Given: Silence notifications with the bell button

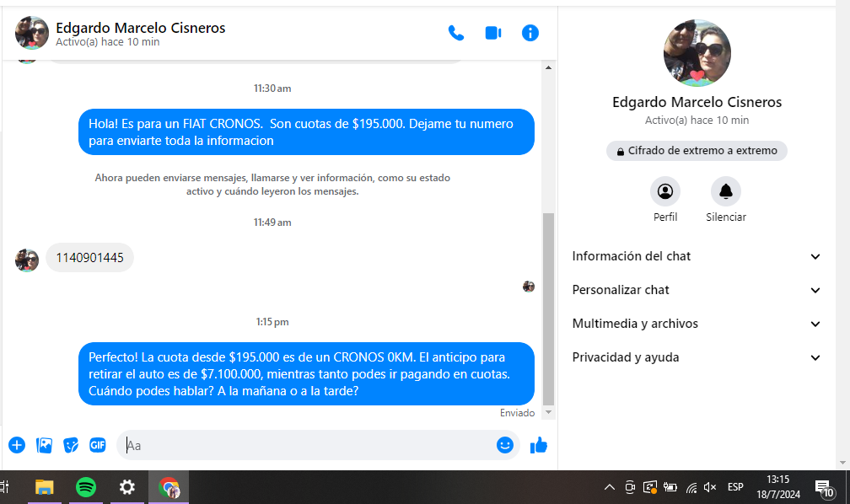Looking at the screenshot, I should coord(725,191).
